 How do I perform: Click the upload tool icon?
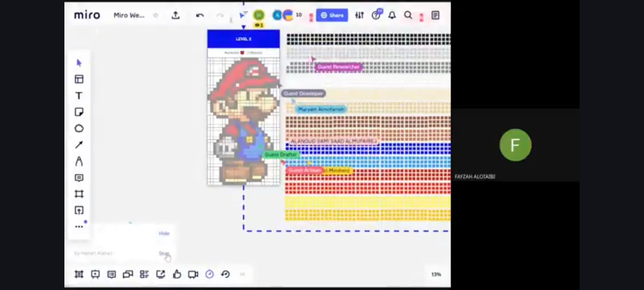pyautogui.click(x=79, y=210)
